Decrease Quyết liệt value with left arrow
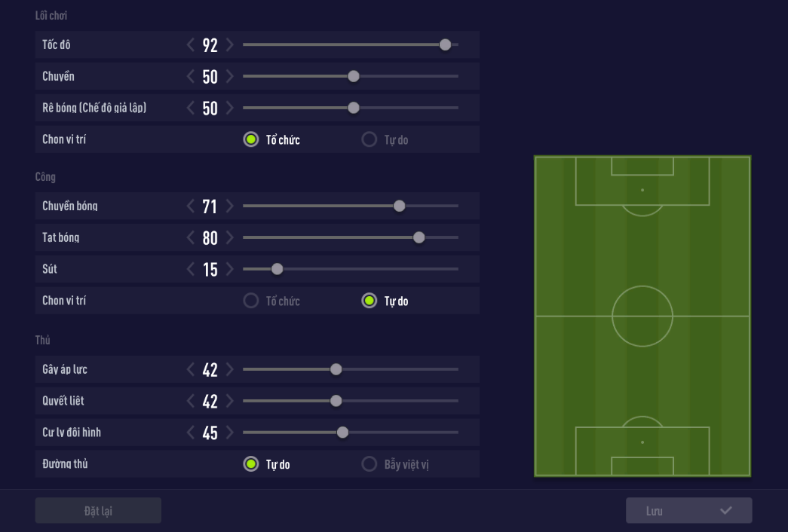This screenshot has width=788, height=532. [x=191, y=402]
